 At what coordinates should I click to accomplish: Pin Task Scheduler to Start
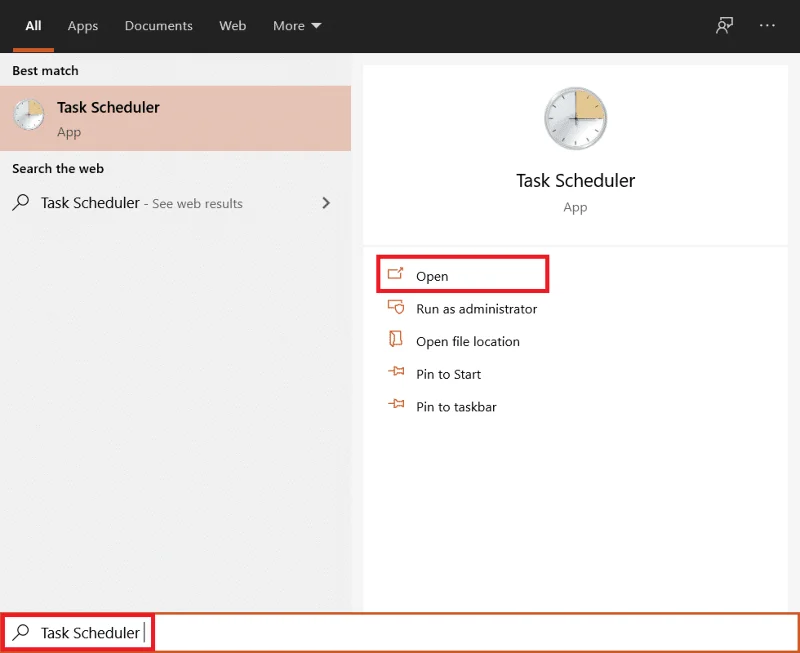pos(448,374)
